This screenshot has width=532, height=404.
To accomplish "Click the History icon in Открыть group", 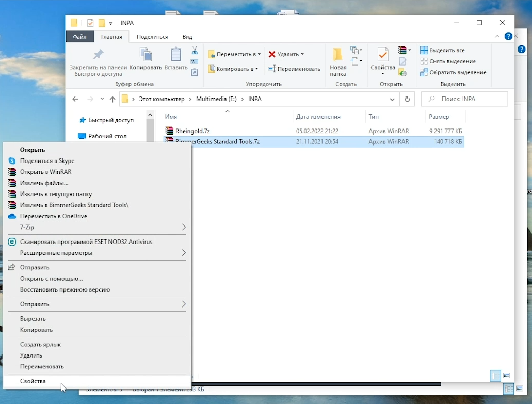I will pyautogui.click(x=402, y=73).
